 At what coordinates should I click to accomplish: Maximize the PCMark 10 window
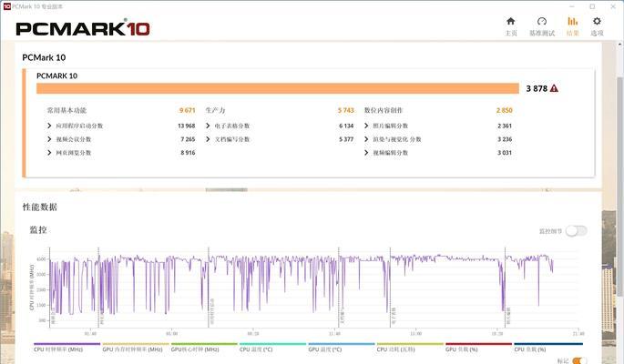point(592,6)
